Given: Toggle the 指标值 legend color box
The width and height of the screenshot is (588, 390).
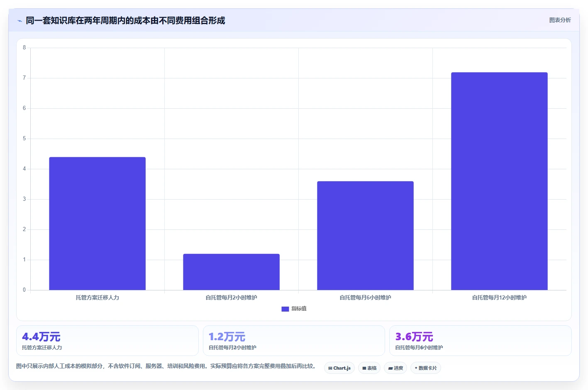Looking at the screenshot, I should (x=285, y=309).
